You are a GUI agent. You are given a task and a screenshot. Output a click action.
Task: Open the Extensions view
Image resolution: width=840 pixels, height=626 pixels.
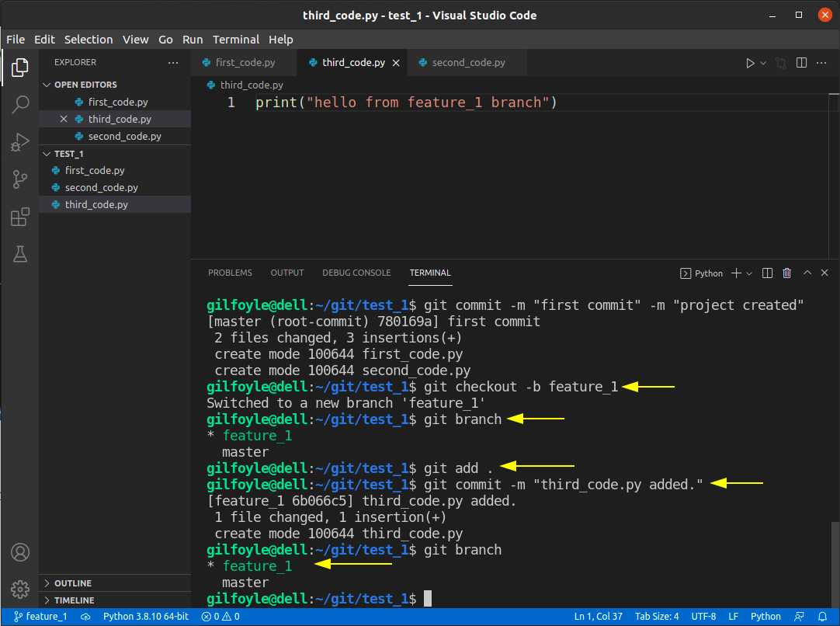(x=20, y=217)
